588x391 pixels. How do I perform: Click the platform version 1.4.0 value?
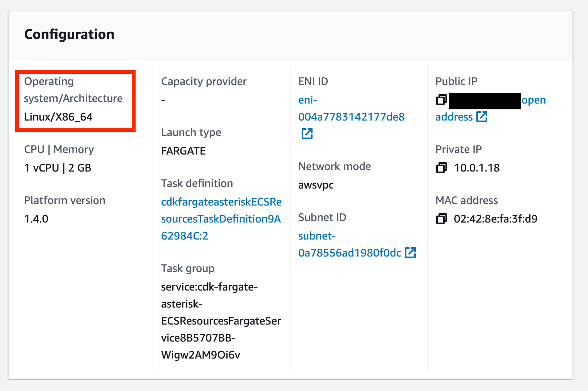pos(36,219)
